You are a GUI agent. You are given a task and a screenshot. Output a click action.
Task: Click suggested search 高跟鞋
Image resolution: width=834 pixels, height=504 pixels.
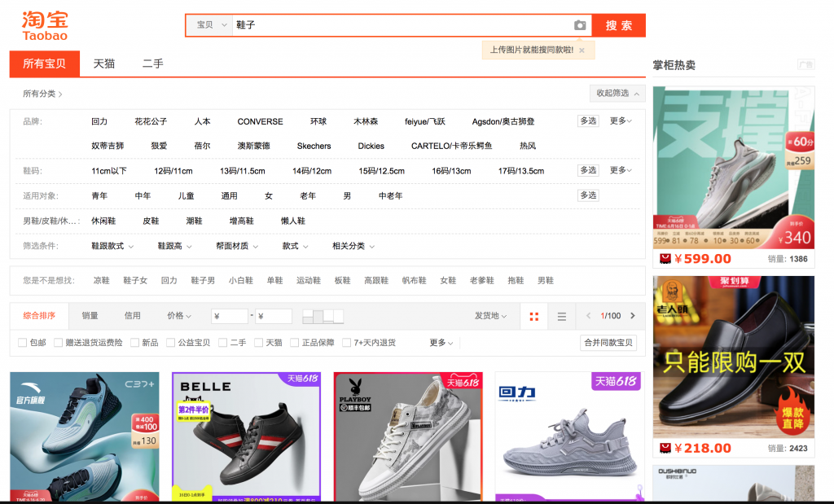click(x=376, y=281)
